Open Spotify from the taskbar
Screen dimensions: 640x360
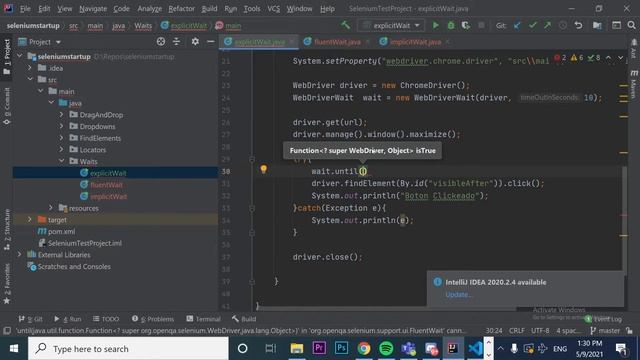point(386,349)
